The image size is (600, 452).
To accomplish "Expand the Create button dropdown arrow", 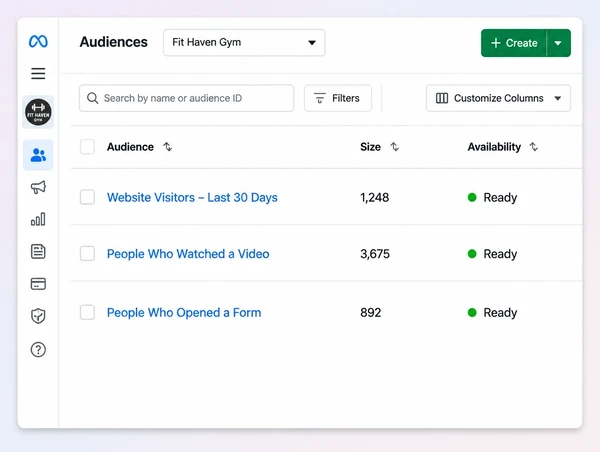I will point(558,43).
